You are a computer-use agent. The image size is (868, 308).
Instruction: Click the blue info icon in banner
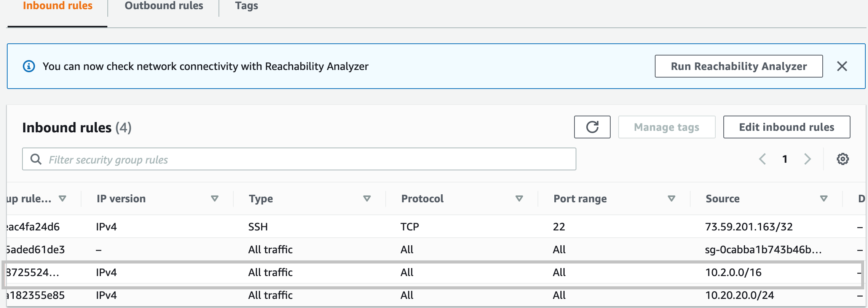(x=29, y=66)
